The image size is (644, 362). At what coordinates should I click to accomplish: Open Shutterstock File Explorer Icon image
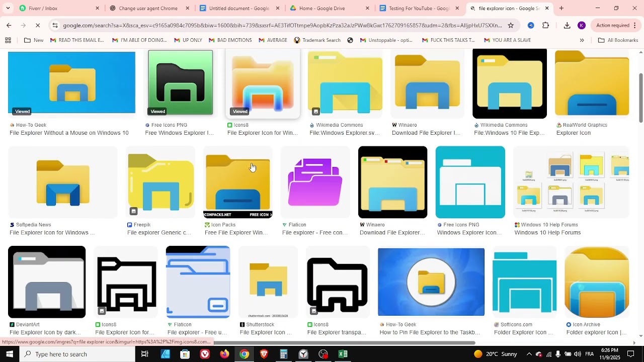coord(268,282)
